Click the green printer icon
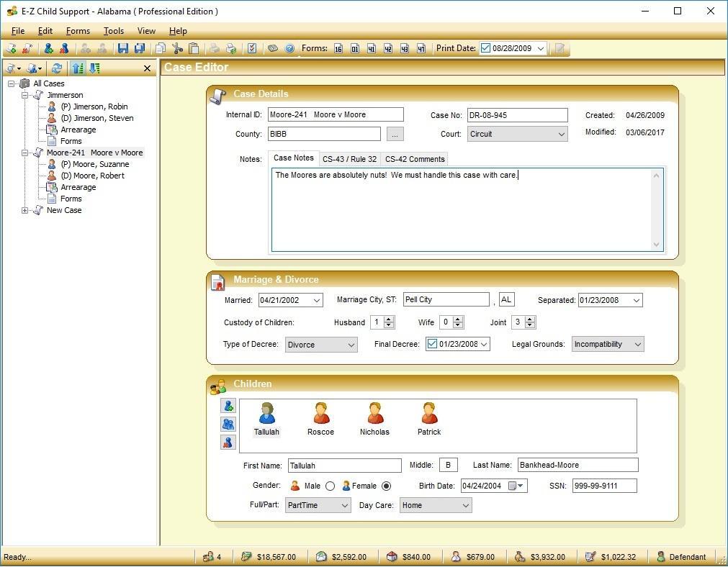Image resolution: width=728 pixels, height=567 pixels. (230, 48)
